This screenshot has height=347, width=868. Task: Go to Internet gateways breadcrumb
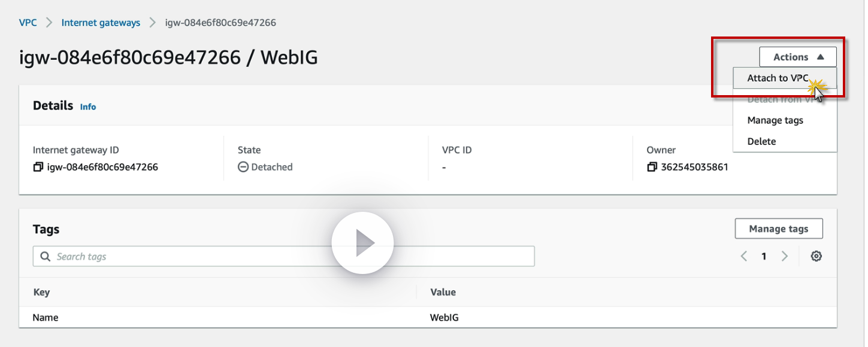[x=101, y=23]
